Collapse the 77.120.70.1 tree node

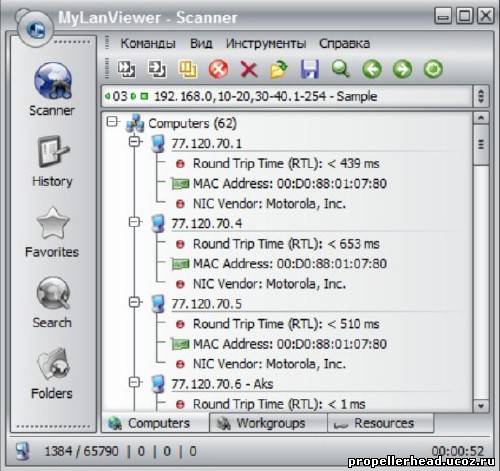point(135,142)
